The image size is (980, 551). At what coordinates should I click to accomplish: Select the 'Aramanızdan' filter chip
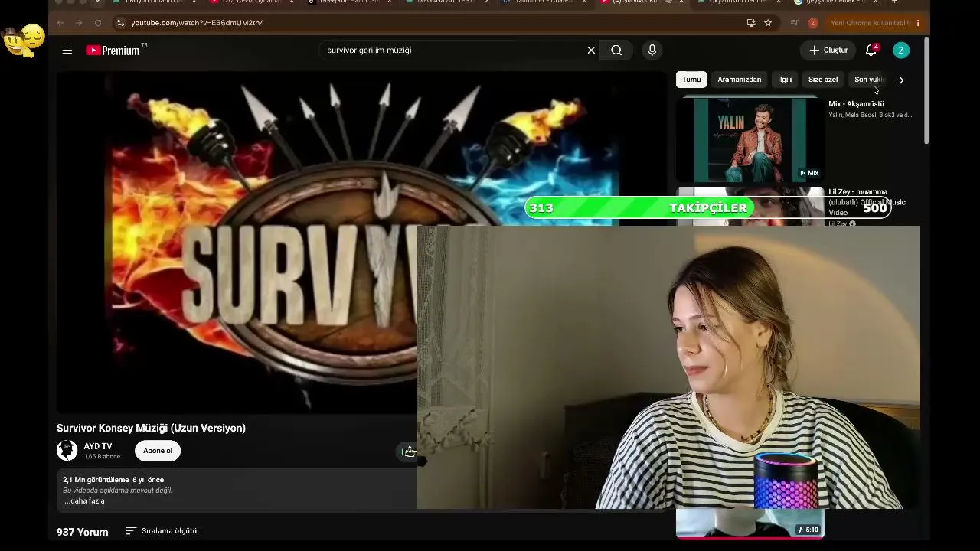(740, 80)
